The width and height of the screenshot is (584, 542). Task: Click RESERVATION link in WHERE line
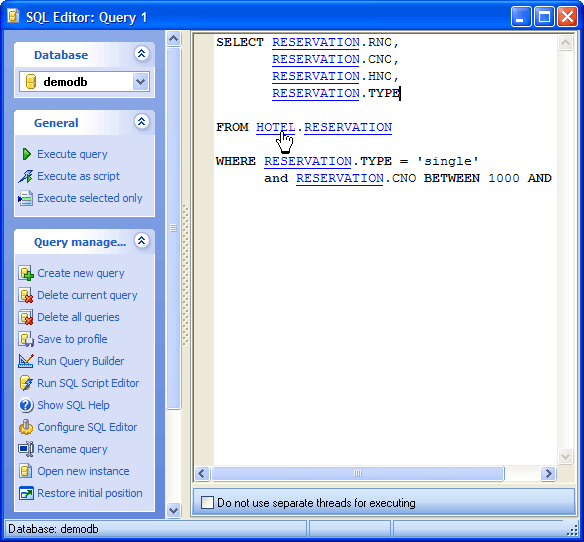click(x=308, y=161)
